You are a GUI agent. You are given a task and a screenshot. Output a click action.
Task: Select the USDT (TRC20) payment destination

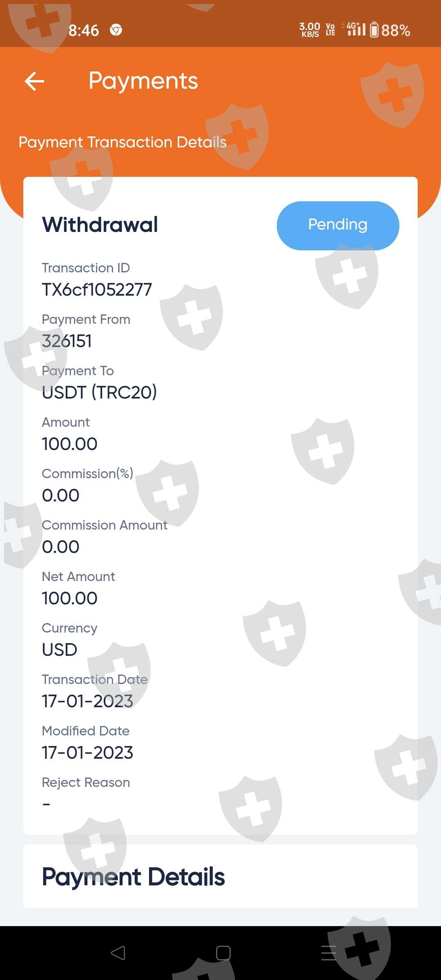coord(99,392)
